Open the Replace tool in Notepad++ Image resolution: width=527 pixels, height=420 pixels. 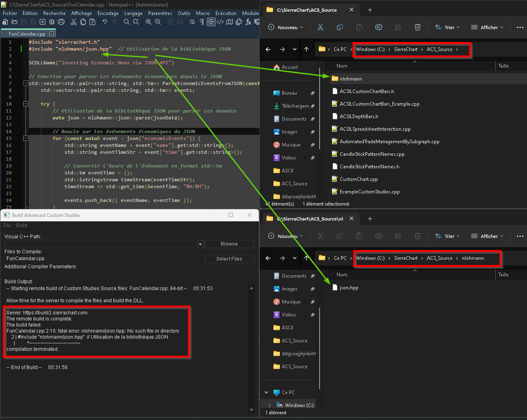(x=136, y=22)
